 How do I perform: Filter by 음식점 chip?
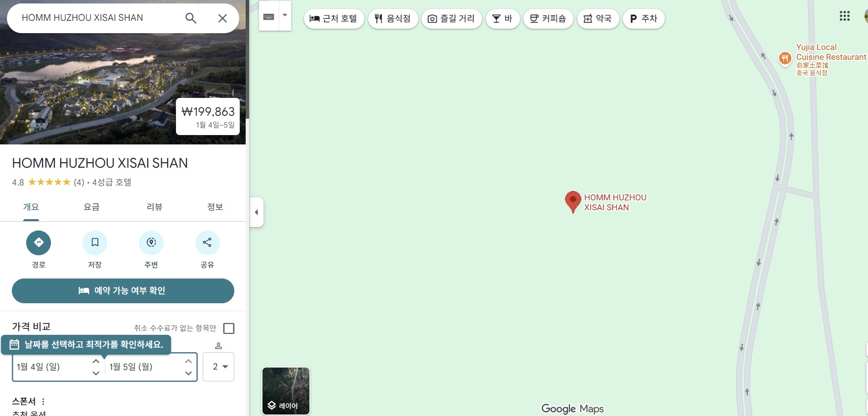393,19
